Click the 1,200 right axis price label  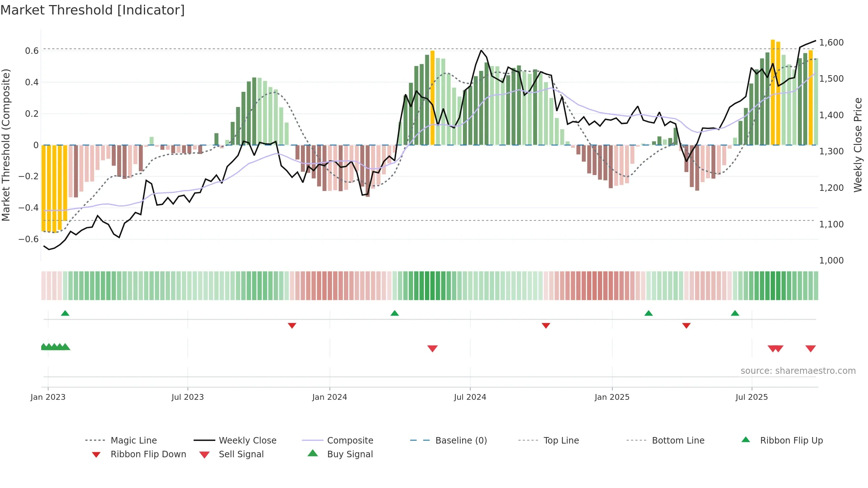tap(831, 188)
